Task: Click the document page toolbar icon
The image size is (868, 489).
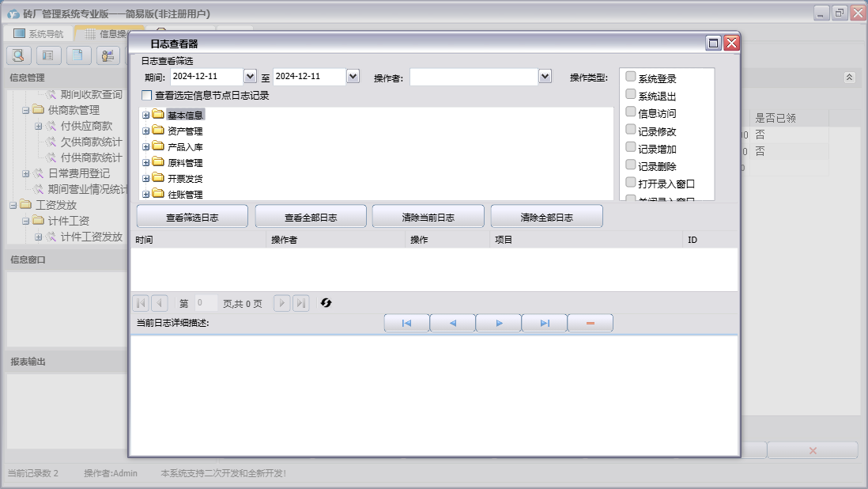Action: (x=78, y=55)
